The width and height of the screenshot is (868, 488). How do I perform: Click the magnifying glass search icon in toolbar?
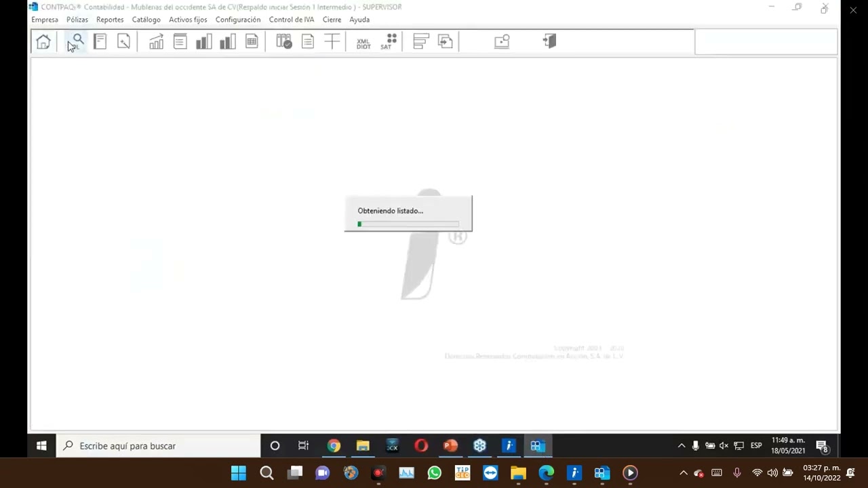77,42
